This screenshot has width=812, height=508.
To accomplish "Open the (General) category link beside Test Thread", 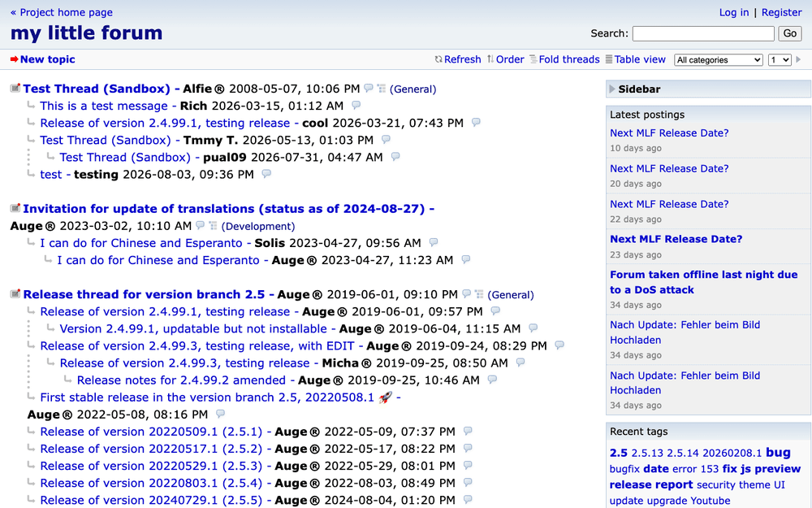I will click(x=412, y=89).
